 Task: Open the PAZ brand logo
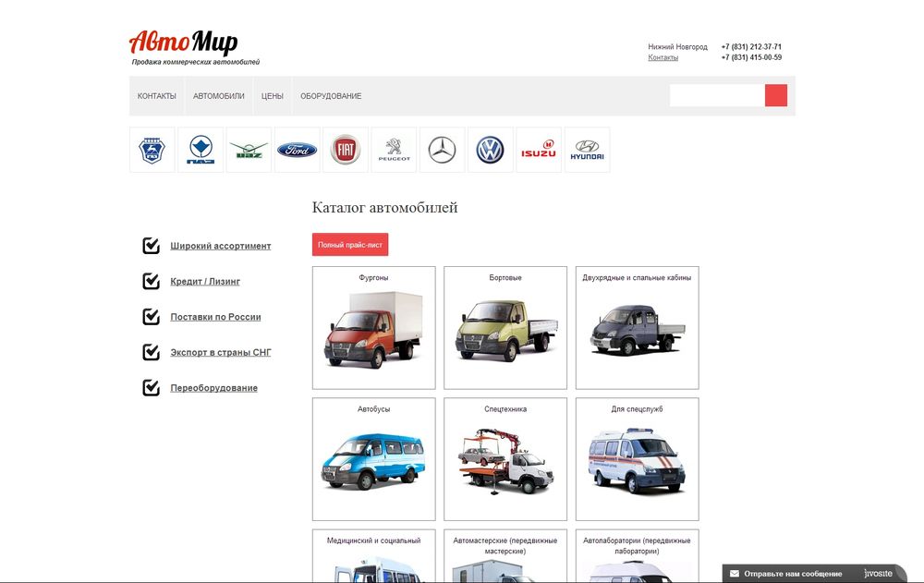tap(201, 150)
